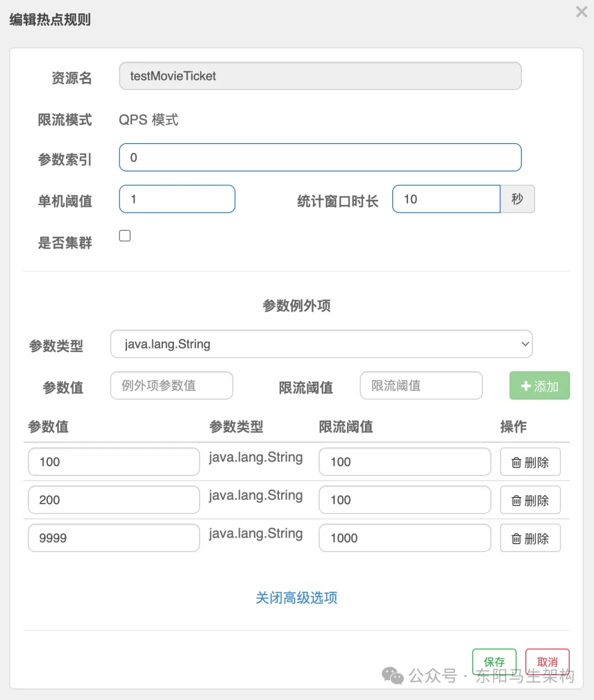Close the 编辑热点规则 dialog via the X icon
594x700 pixels.
(581, 12)
